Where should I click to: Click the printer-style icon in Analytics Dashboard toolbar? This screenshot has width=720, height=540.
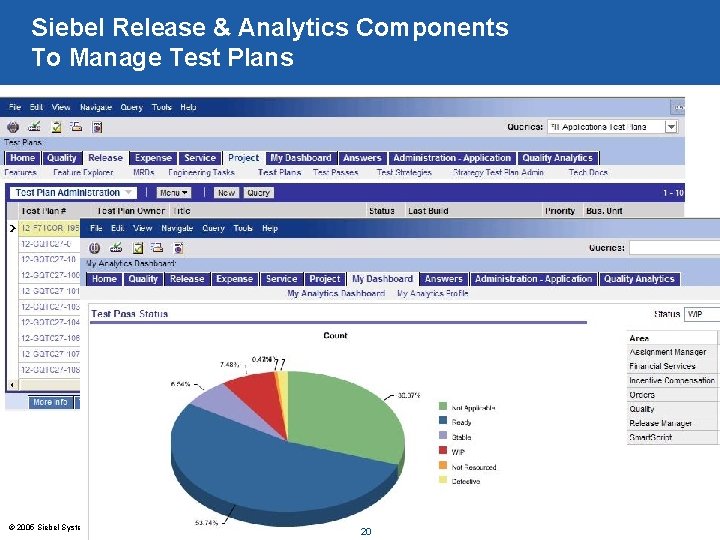pos(157,248)
